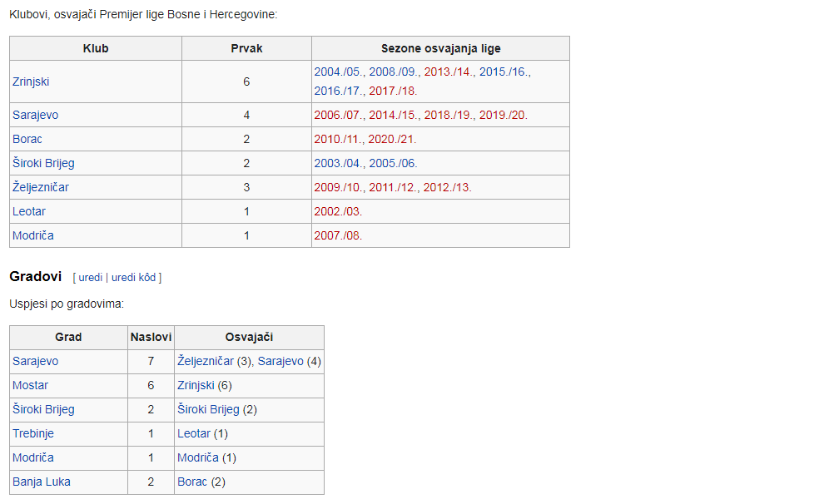Select the 'Naslovi' column header
The height and width of the screenshot is (504, 829).
tap(151, 337)
